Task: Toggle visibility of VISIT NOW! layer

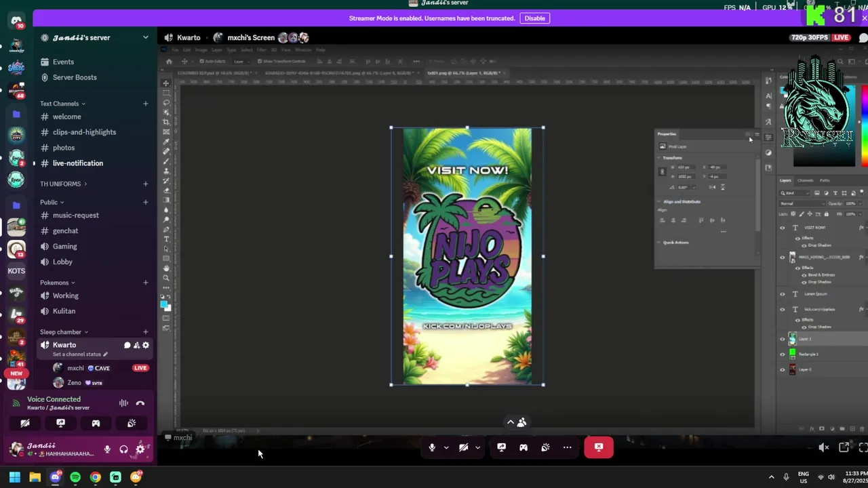Action: [x=782, y=228]
